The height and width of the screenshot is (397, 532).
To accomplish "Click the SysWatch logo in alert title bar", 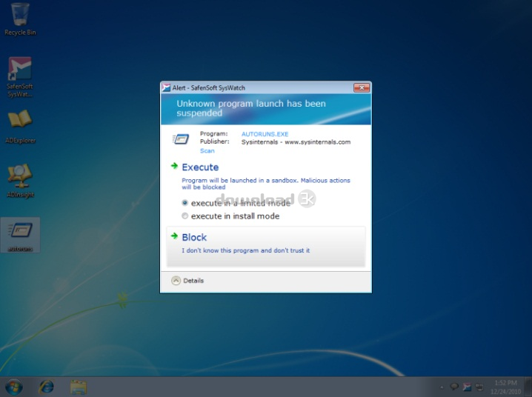I will pyautogui.click(x=166, y=88).
